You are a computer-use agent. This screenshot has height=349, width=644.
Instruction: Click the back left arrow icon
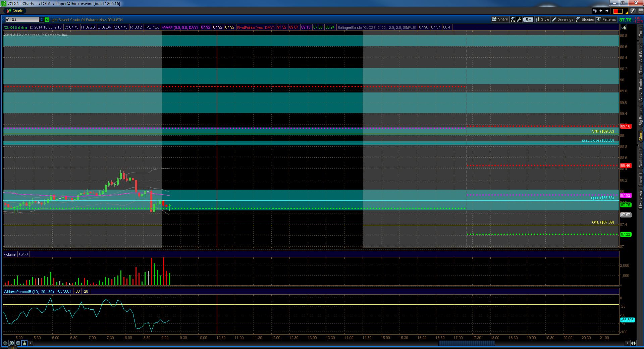(x=601, y=11)
